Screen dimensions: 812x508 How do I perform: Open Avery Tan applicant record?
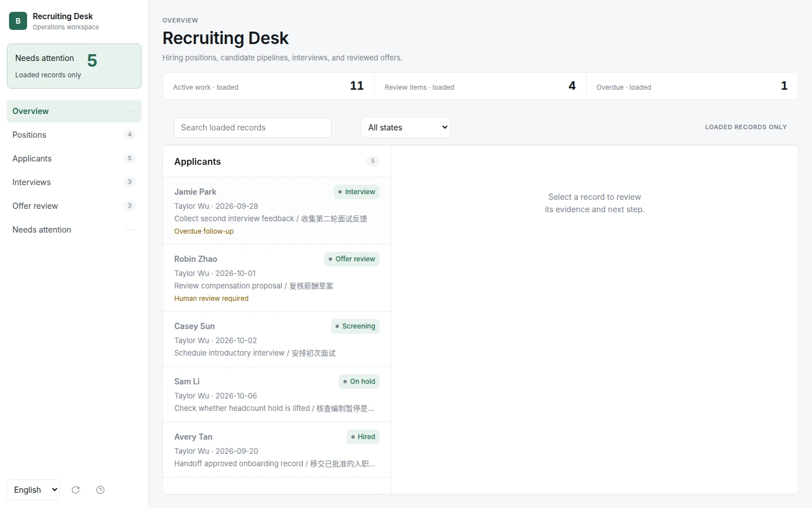277,450
